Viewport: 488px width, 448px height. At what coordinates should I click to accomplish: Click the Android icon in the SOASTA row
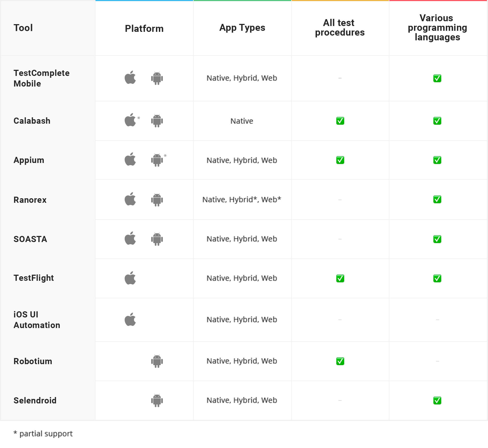tap(157, 239)
